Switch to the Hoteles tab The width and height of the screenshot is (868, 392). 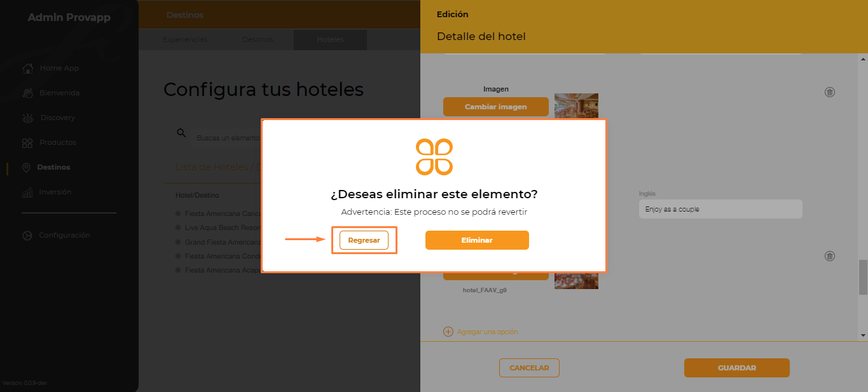[331, 39]
